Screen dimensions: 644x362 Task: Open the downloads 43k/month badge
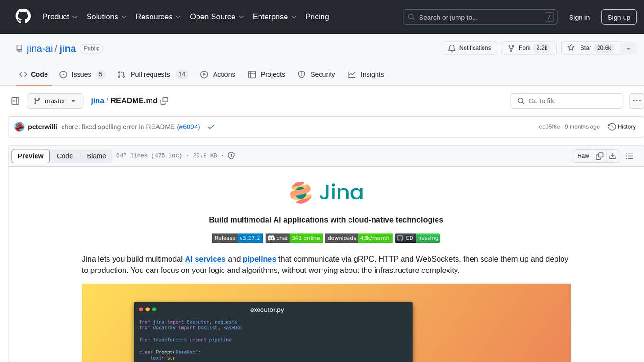(358, 238)
